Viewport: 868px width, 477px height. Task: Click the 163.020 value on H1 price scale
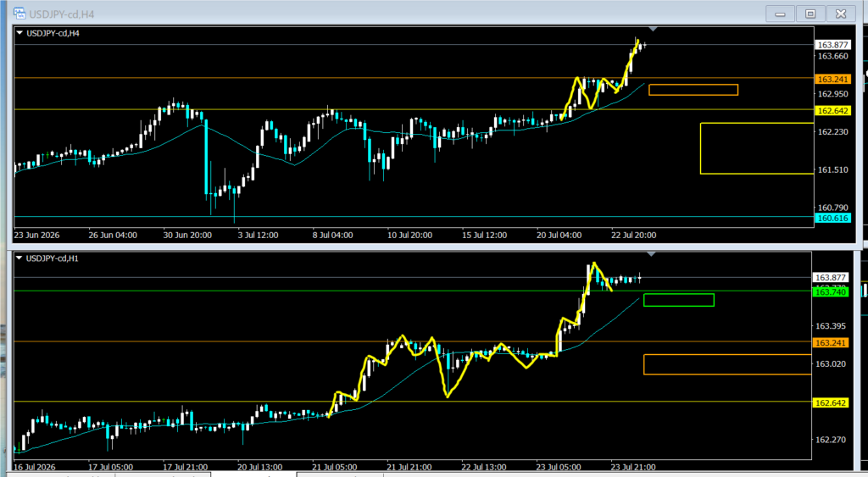(831, 363)
